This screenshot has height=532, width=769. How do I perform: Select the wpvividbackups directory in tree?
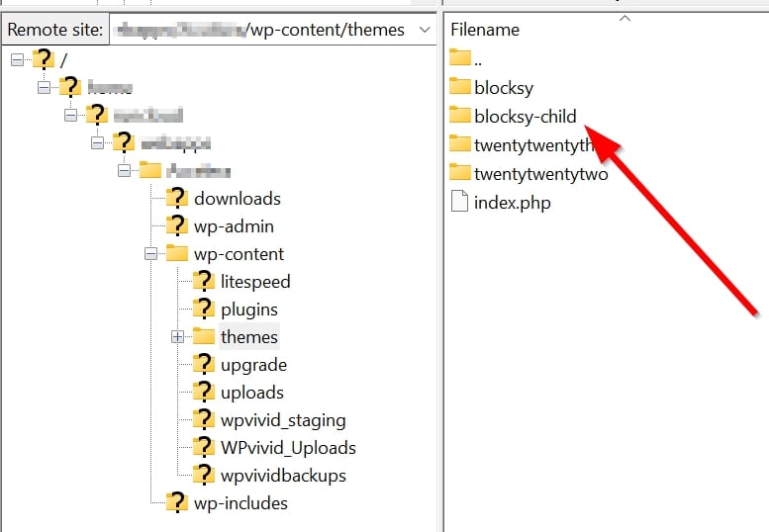[283, 476]
